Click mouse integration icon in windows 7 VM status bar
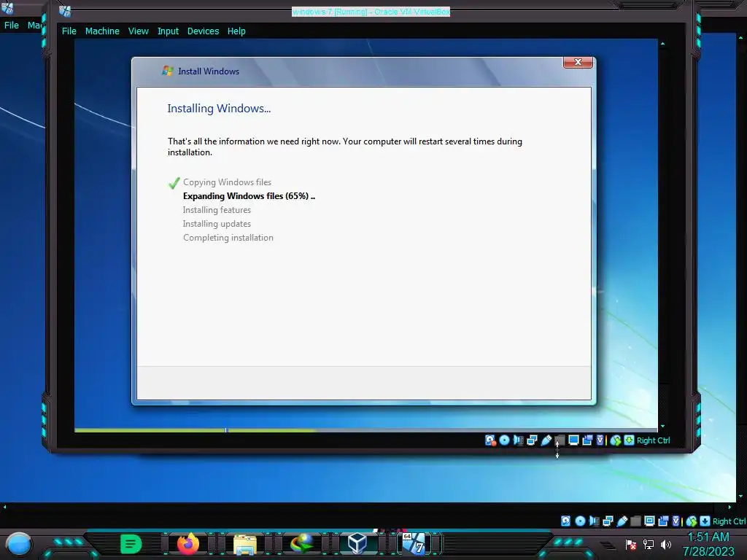747x560 pixels. [x=616, y=440]
